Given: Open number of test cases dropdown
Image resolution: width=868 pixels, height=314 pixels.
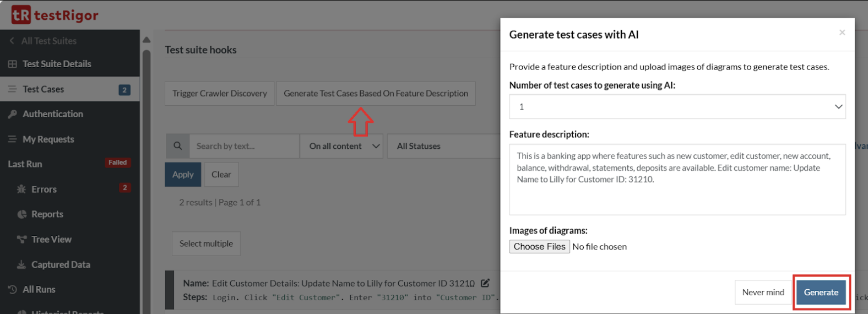Looking at the screenshot, I should click(677, 106).
